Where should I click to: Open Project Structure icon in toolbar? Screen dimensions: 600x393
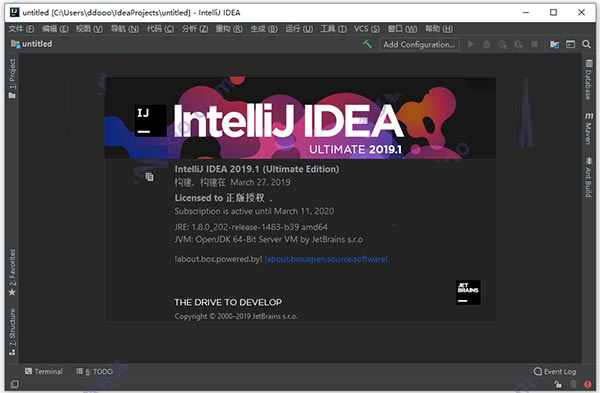554,44
